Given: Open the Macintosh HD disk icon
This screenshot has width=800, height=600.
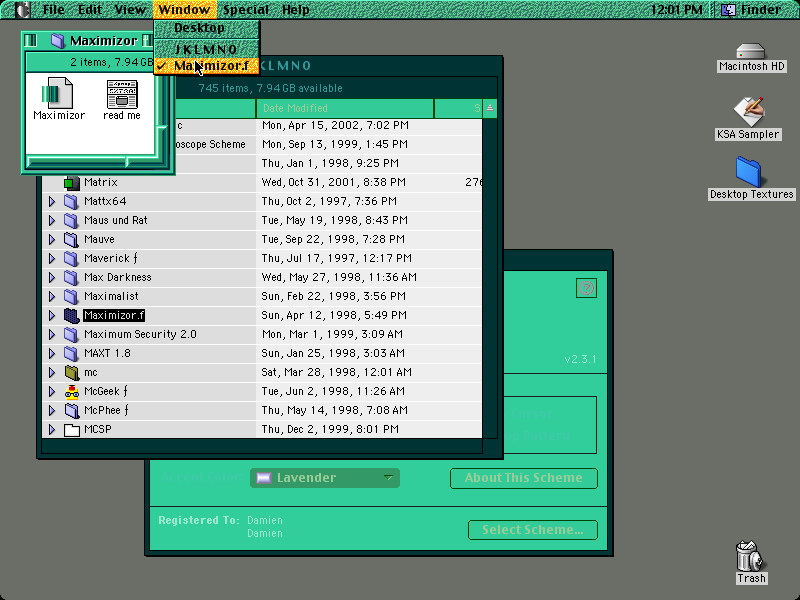Looking at the screenshot, I should 751,51.
